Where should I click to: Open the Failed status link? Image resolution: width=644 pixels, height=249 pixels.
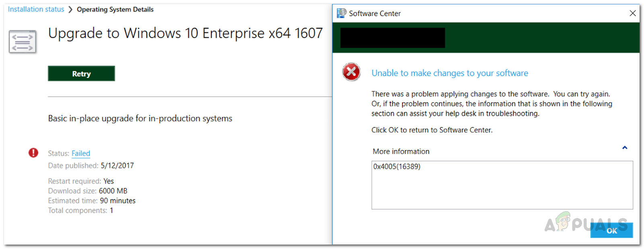coord(81,153)
